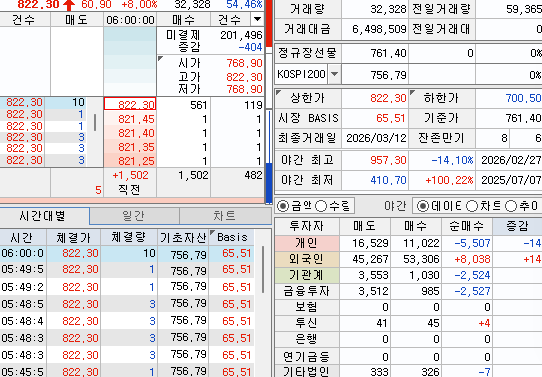
Task: Click the +1,502 total difference value
Action: [130, 175]
